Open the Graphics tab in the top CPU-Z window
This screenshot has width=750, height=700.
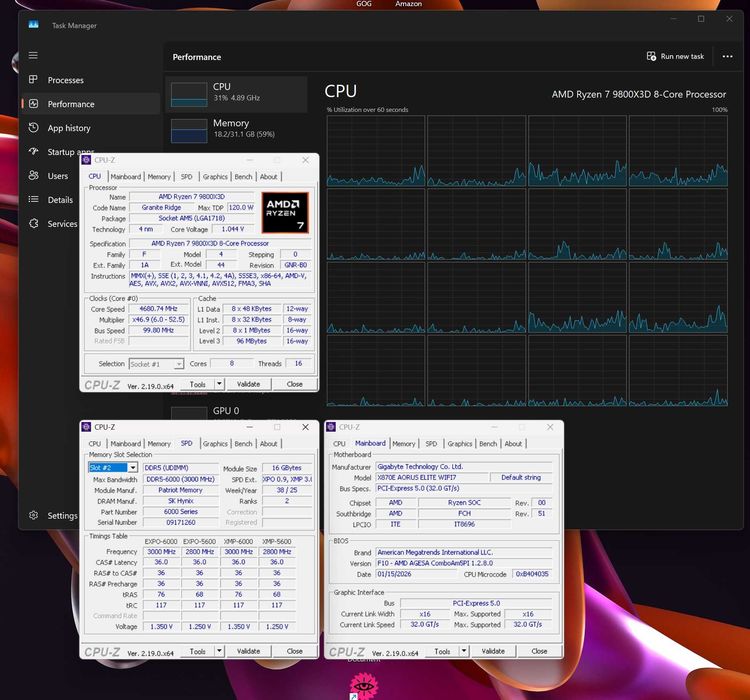click(x=215, y=177)
